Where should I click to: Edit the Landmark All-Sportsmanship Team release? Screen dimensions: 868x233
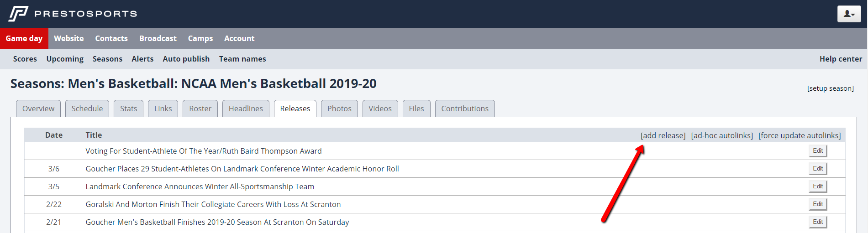point(817,186)
